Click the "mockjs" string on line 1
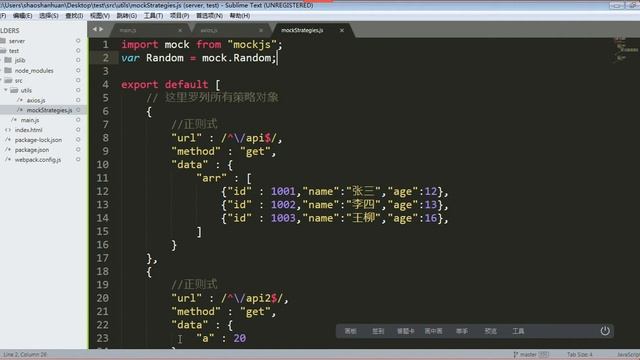This screenshot has height=360, width=640. point(252,44)
